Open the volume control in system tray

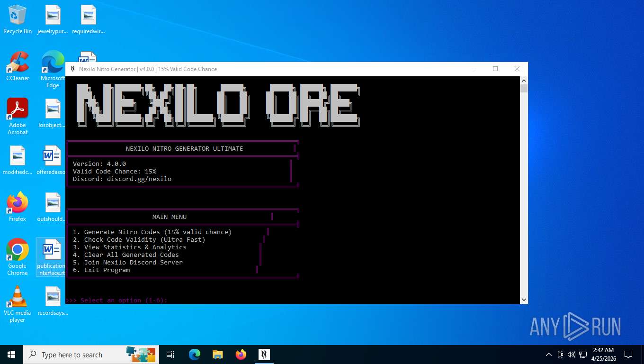point(572,355)
